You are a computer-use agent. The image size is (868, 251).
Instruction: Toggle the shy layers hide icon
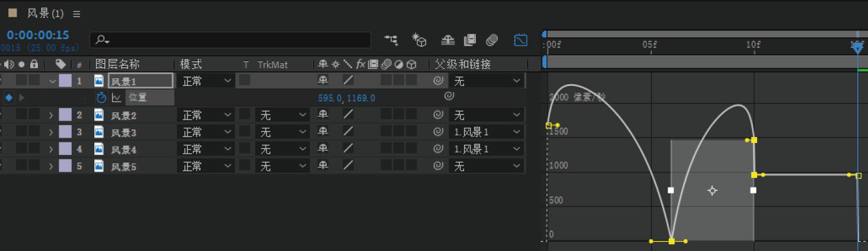point(448,40)
